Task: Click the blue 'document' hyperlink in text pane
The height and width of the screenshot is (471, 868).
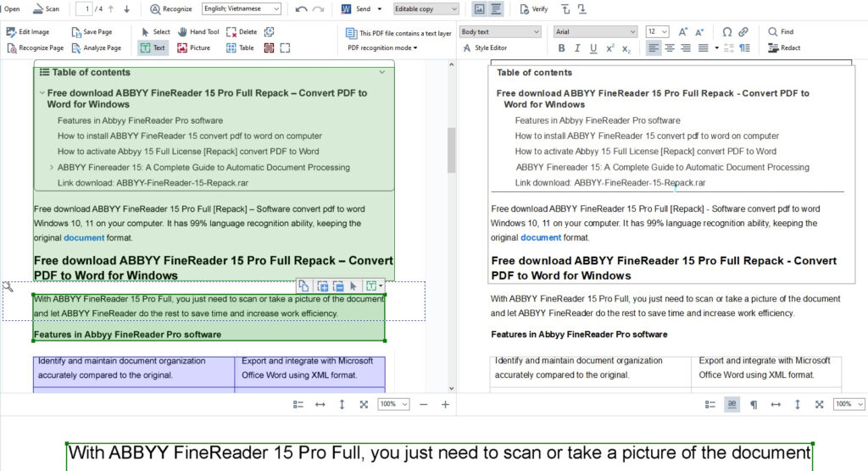Action: (540, 238)
